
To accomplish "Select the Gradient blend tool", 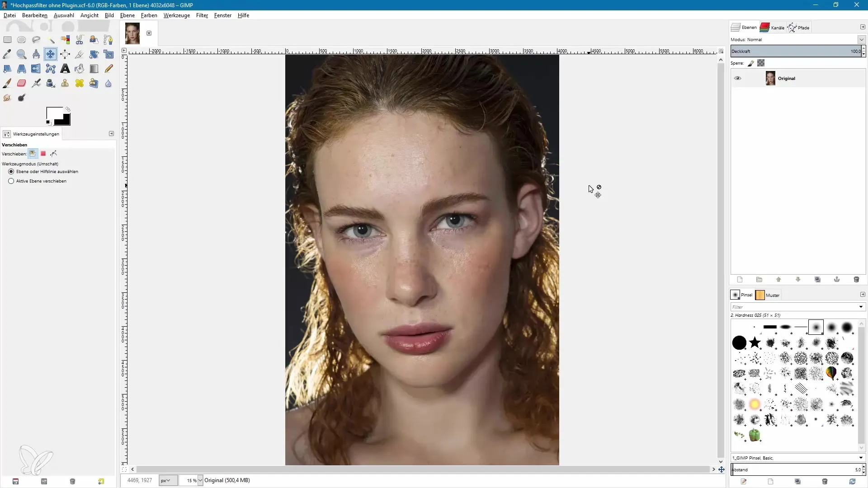I will [x=94, y=69].
